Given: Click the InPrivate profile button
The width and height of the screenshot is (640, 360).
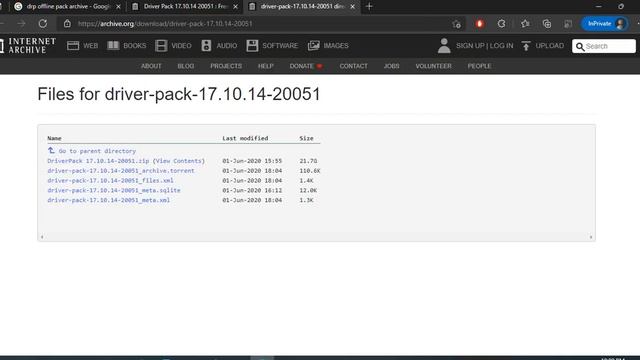Looking at the screenshot, I should (x=604, y=24).
